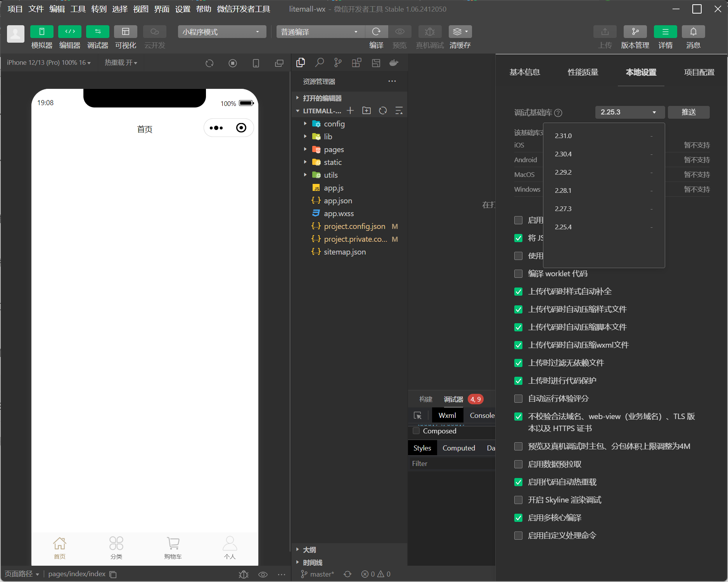
Task: Open the debug base library 2.25.3 dropdown
Action: [x=630, y=112]
